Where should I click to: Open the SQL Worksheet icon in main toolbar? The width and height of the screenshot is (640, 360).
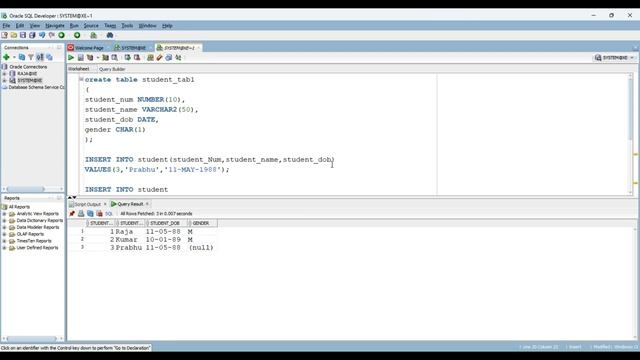coord(93,36)
